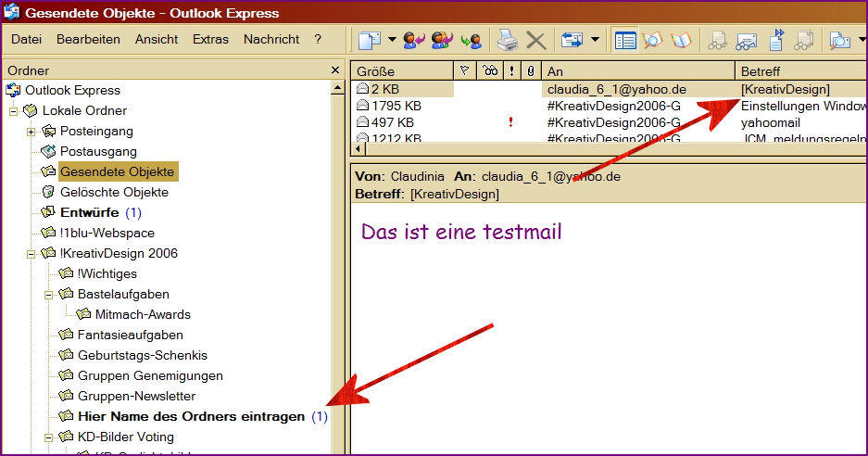868x456 pixels.
Task: Click the Forward message toolbar icon
Action: point(472,41)
